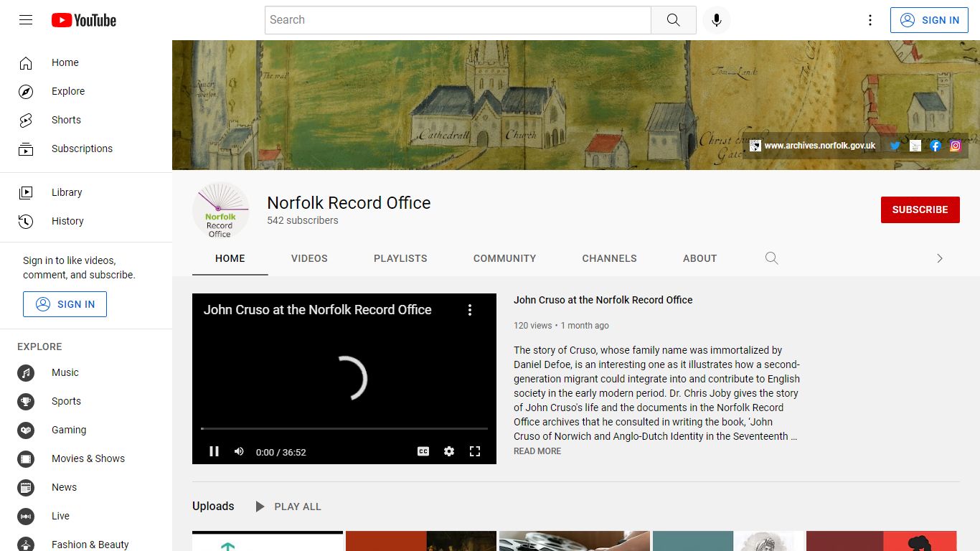Open Explore in the sidebar

coord(86,91)
